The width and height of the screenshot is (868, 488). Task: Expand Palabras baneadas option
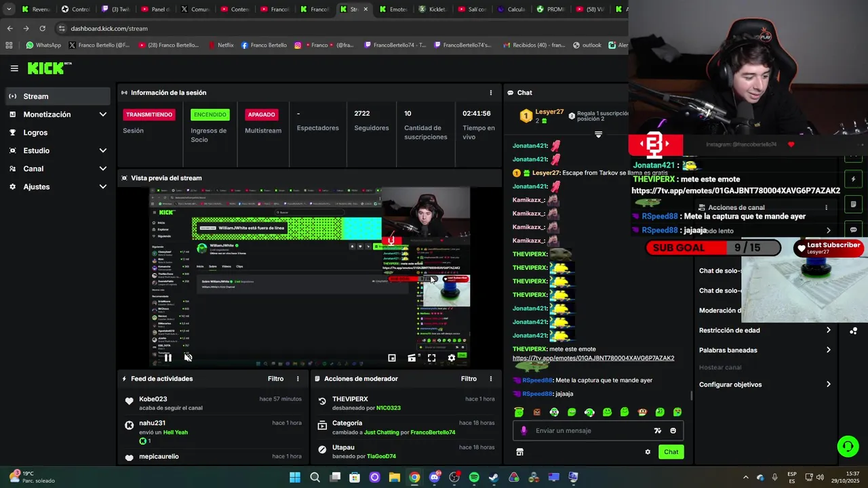tap(765, 350)
